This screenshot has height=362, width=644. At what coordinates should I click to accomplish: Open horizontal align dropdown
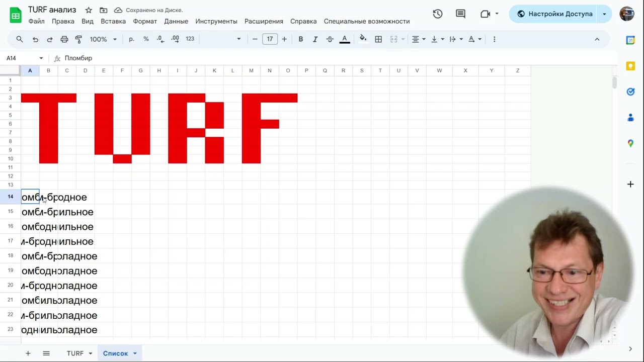419,39
